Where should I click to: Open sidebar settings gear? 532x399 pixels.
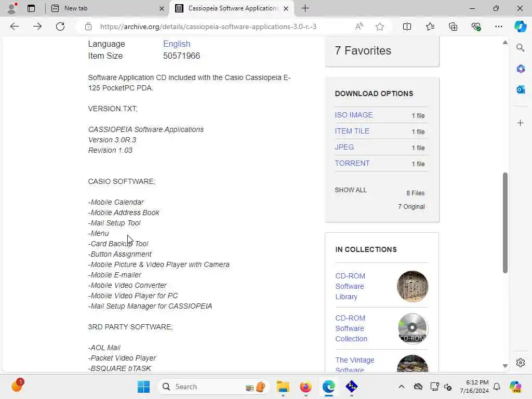coord(520,363)
